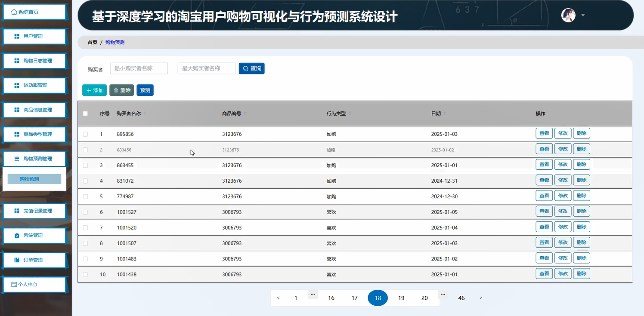Screen dimensions: 644x316
Task: View the record for buyer 895856
Action: point(544,133)
